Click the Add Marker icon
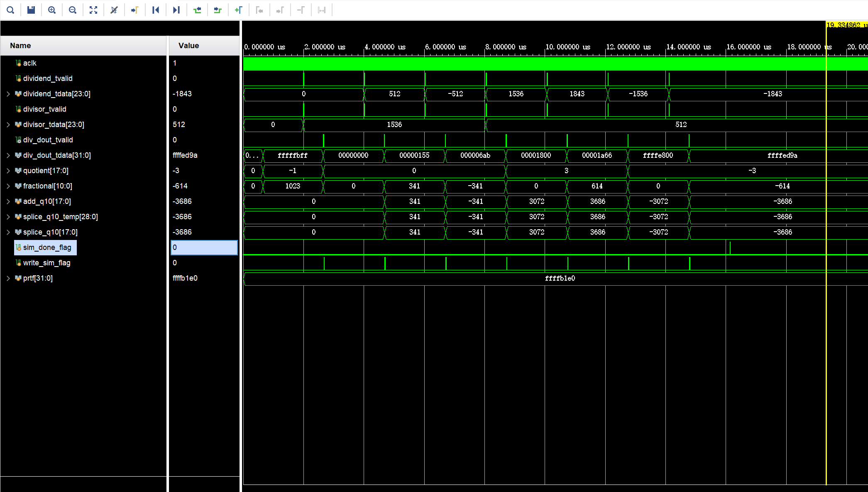Image resolution: width=868 pixels, height=492 pixels. pos(239,10)
